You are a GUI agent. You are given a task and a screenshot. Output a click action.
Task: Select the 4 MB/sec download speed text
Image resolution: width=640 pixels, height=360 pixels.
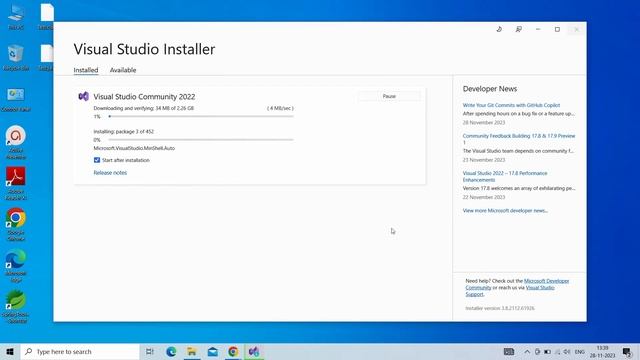tap(280, 108)
